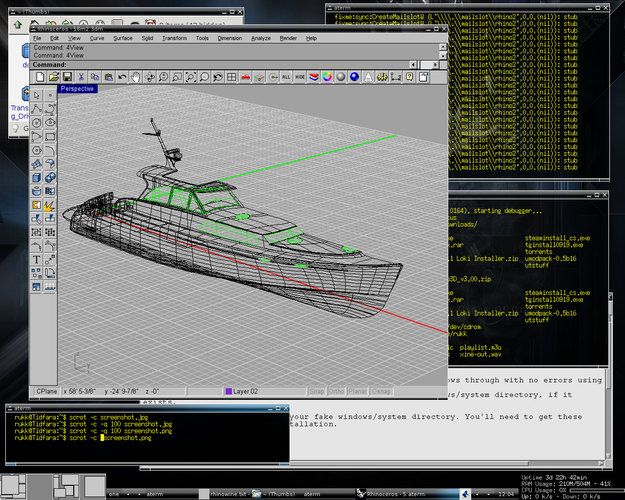Select the Pan hand tool

[x=136, y=77]
